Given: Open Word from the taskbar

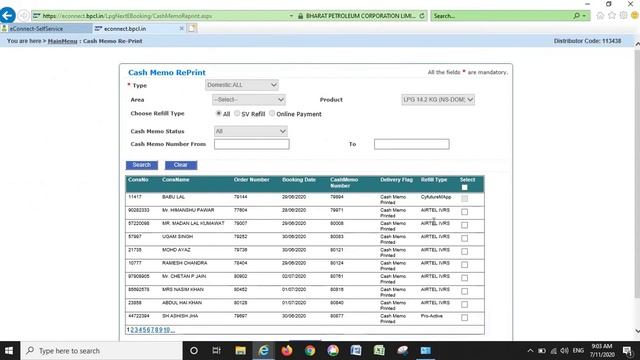Looking at the screenshot, I should pos(356,351).
